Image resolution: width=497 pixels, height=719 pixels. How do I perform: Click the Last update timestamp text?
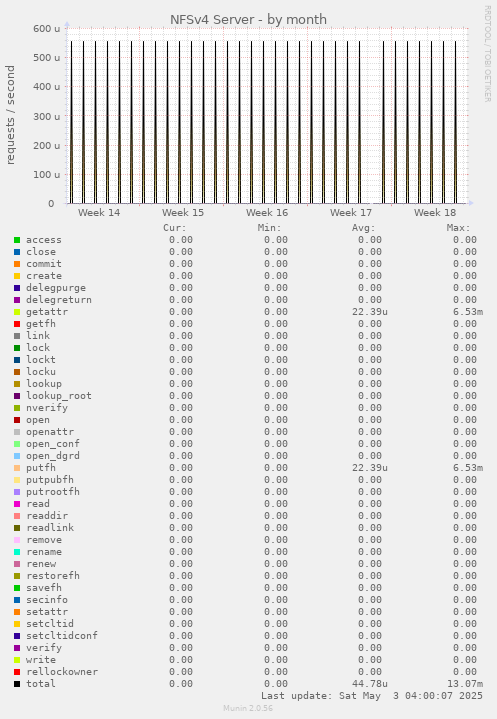372,696
